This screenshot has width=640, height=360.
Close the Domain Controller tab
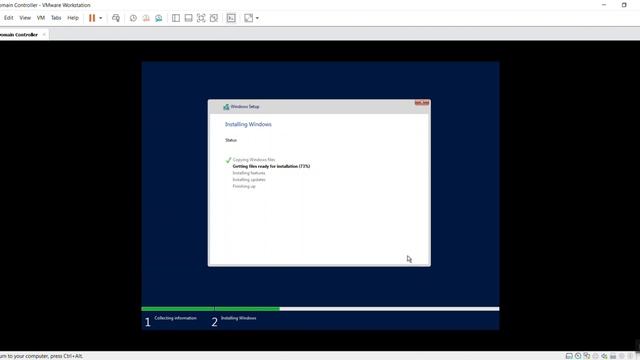[x=44, y=35]
